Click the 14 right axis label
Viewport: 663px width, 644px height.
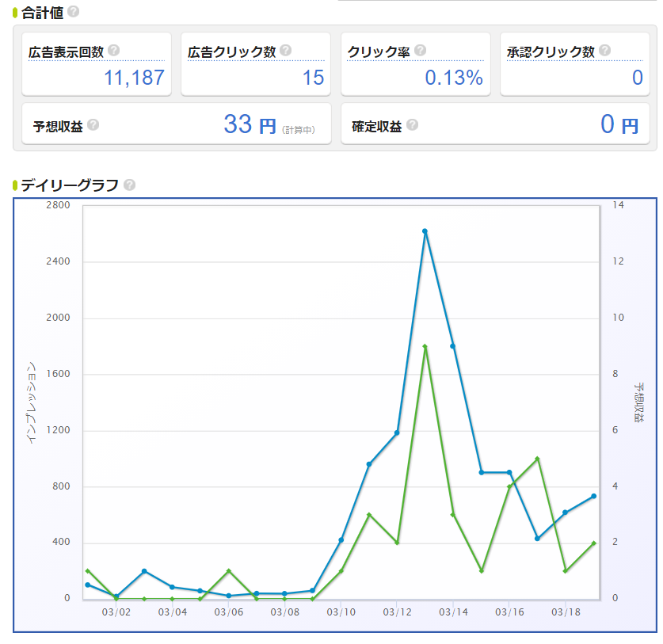[618, 204]
